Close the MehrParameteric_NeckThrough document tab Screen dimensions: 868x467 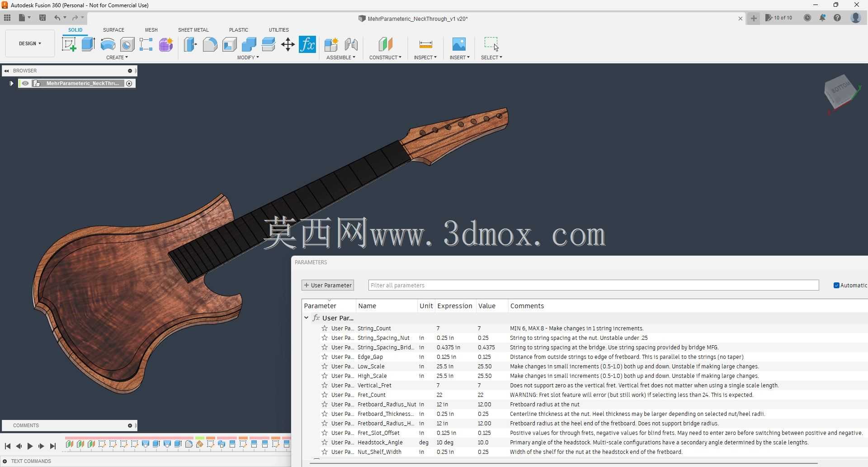tap(740, 19)
